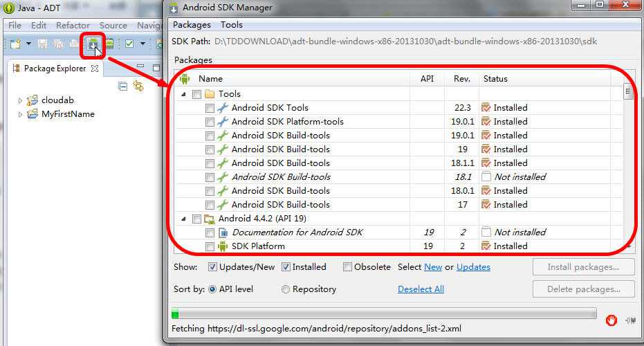Open the New file dropdown arrow in ADT
Viewport: 644px width, 346px height.
pyautogui.click(x=29, y=44)
